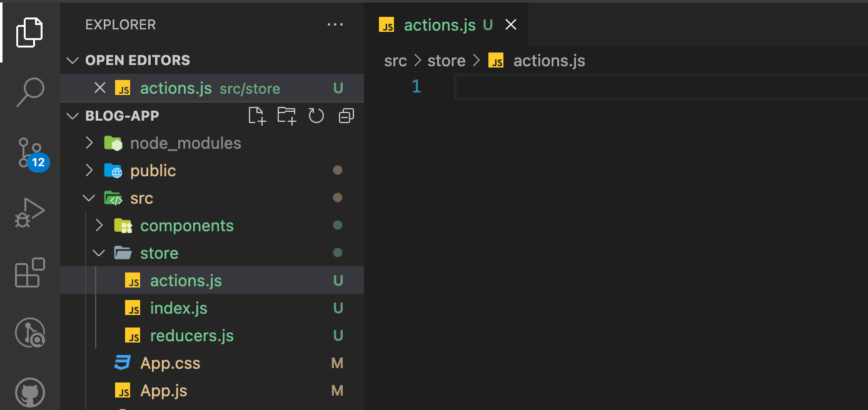Click the U status marker on reducers.js row
The height and width of the screenshot is (410, 868).
pos(338,336)
